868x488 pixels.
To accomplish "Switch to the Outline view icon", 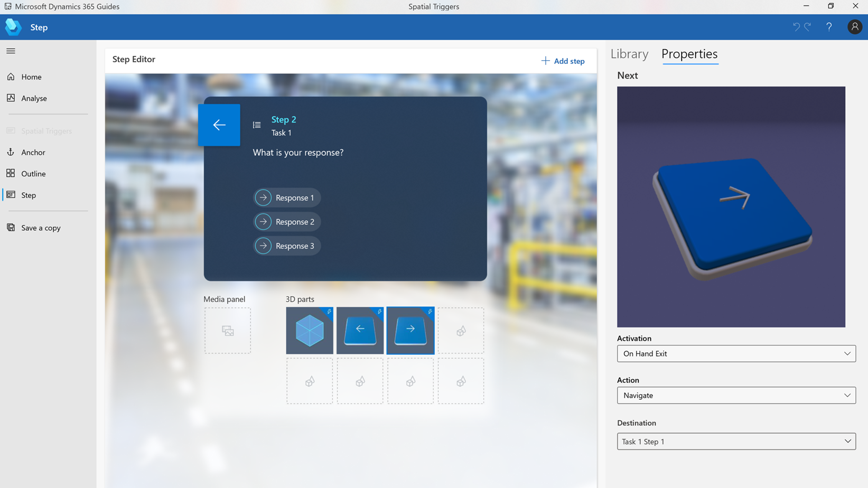I will click(x=33, y=173).
